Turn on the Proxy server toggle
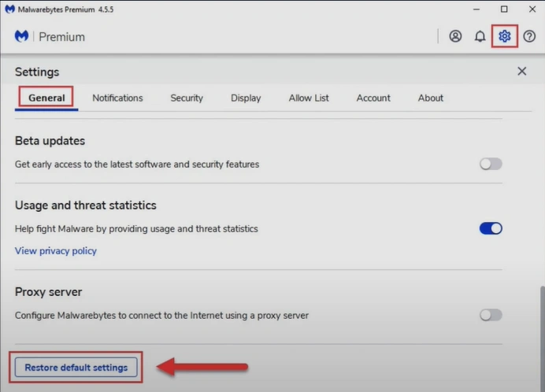 click(x=491, y=315)
